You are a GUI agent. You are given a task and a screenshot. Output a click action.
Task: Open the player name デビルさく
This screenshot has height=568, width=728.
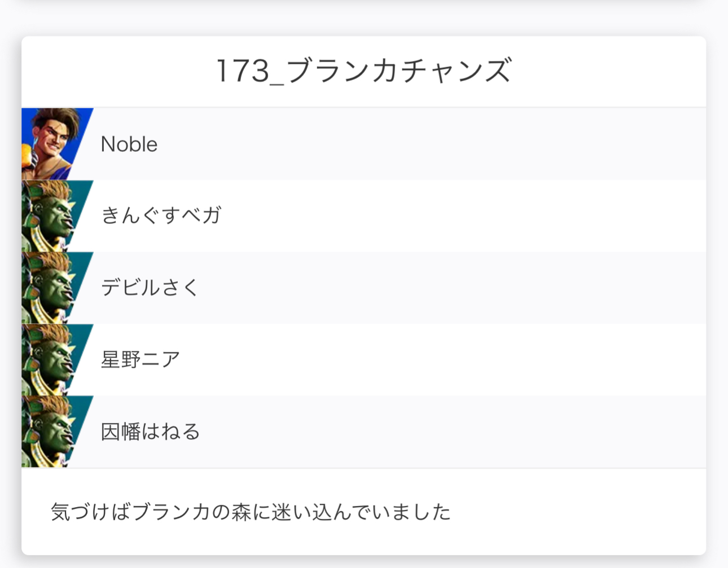point(150,288)
